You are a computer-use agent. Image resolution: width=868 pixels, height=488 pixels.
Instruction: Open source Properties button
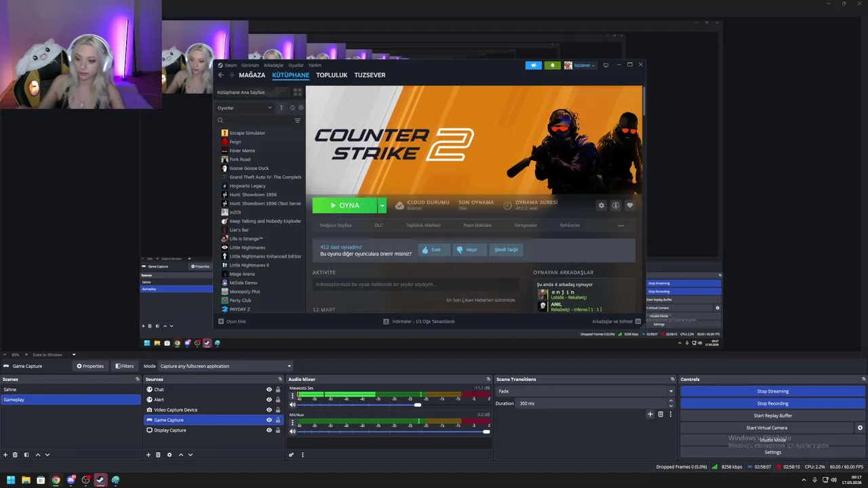click(x=90, y=366)
